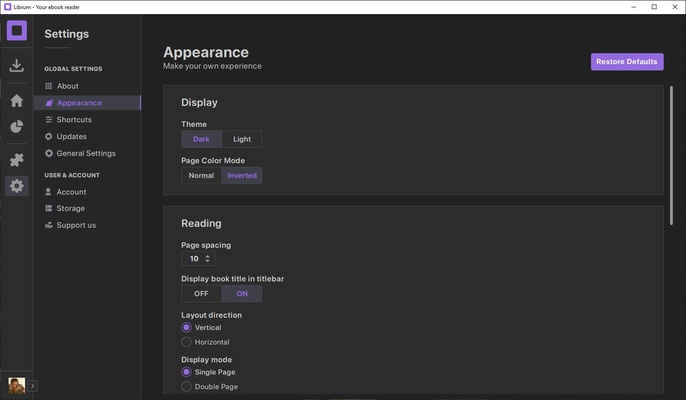This screenshot has width=686, height=400.
Task: Click the Restore Defaults button
Action: (626, 62)
